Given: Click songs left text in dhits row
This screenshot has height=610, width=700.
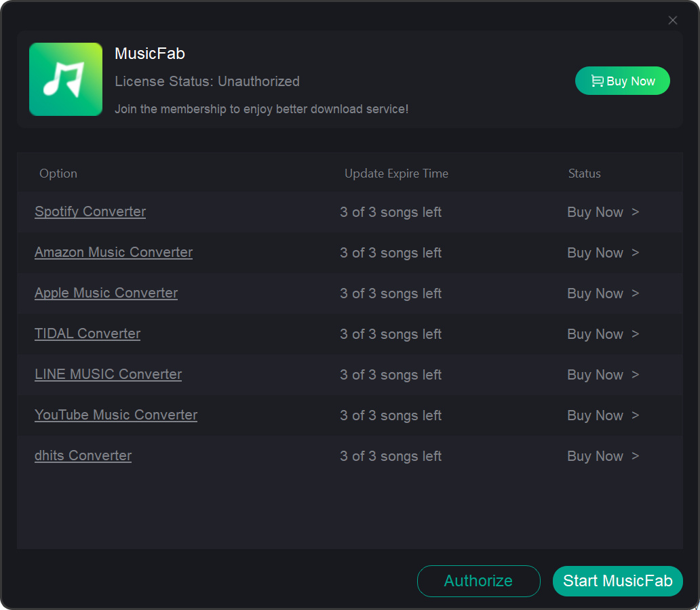Looking at the screenshot, I should 391,455.
